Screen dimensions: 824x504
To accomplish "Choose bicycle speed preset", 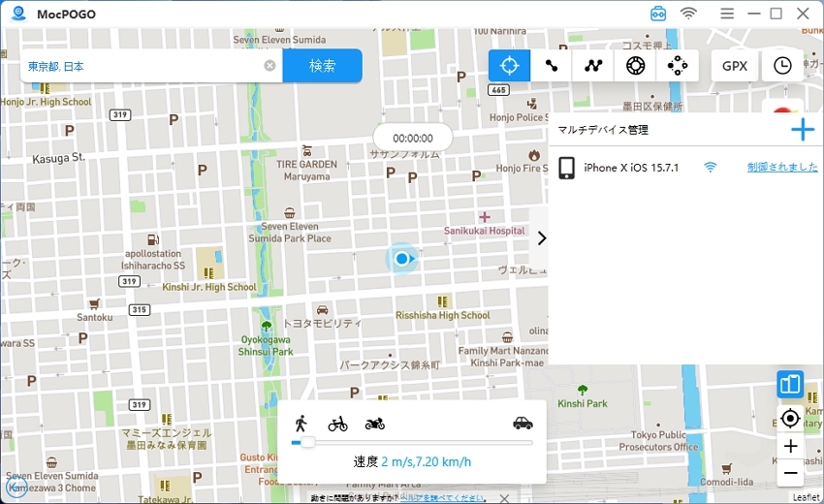I will pos(337,423).
